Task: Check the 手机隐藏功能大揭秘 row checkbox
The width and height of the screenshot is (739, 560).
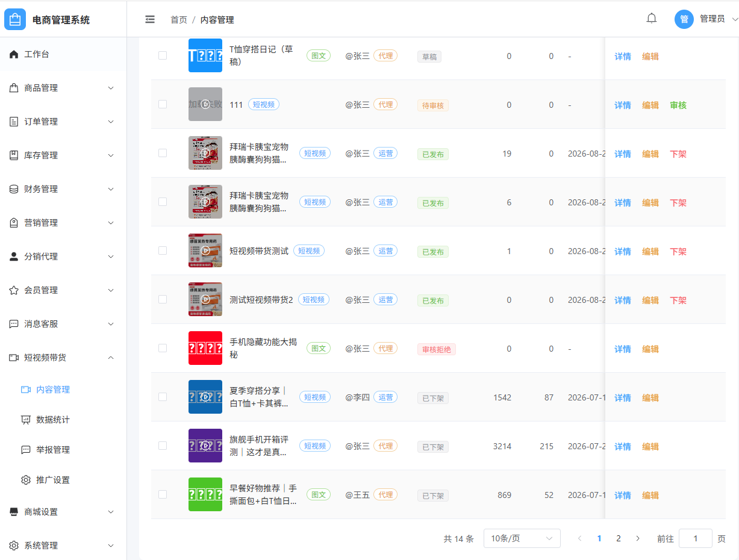Action: click(x=163, y=348)
